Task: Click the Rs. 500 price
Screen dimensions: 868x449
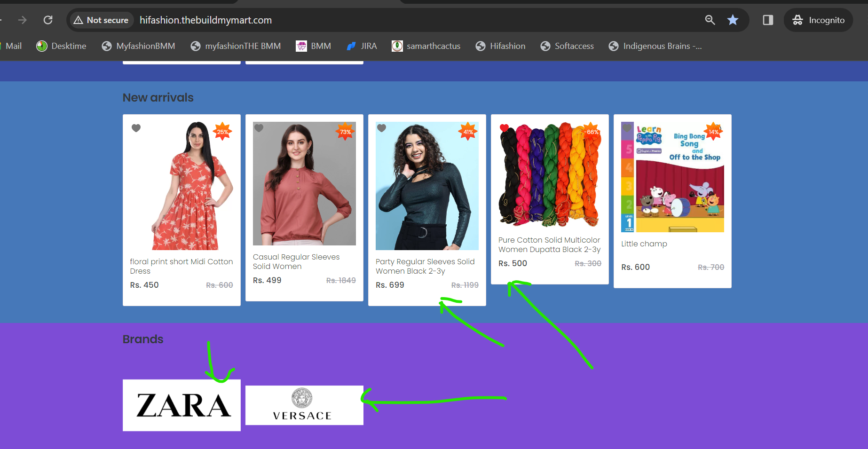Action: coord(513,263)
